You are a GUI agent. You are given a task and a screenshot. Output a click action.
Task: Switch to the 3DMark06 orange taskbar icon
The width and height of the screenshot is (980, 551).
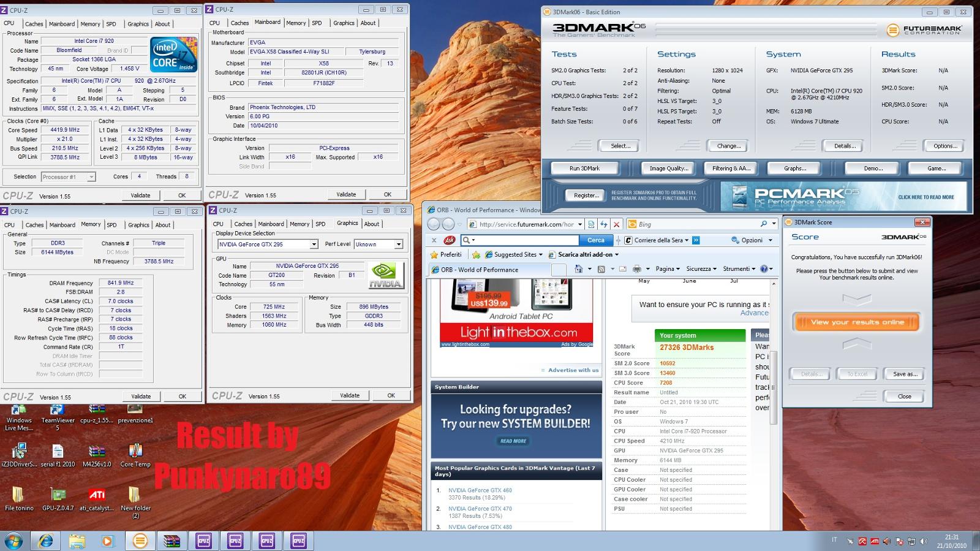[140, 541]
